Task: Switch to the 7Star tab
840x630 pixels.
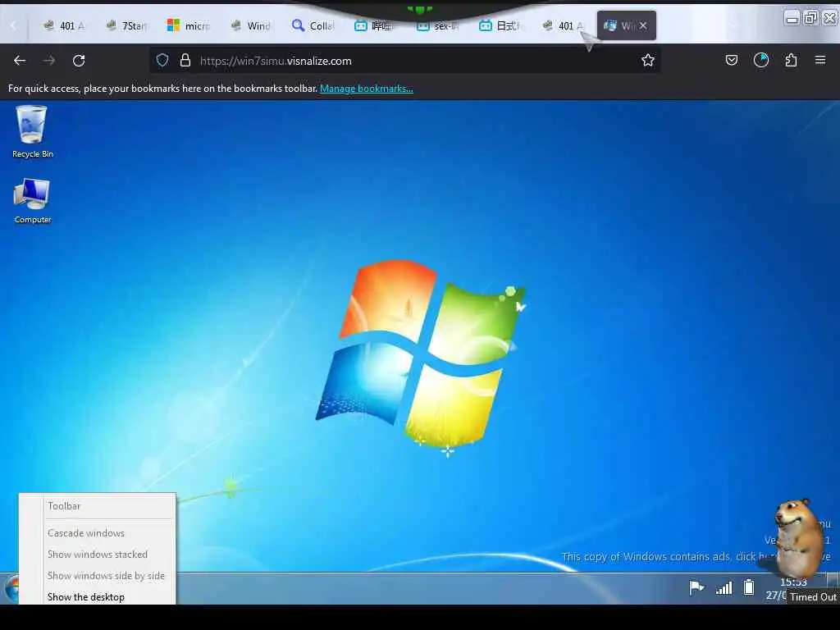Action: point(126,25)
